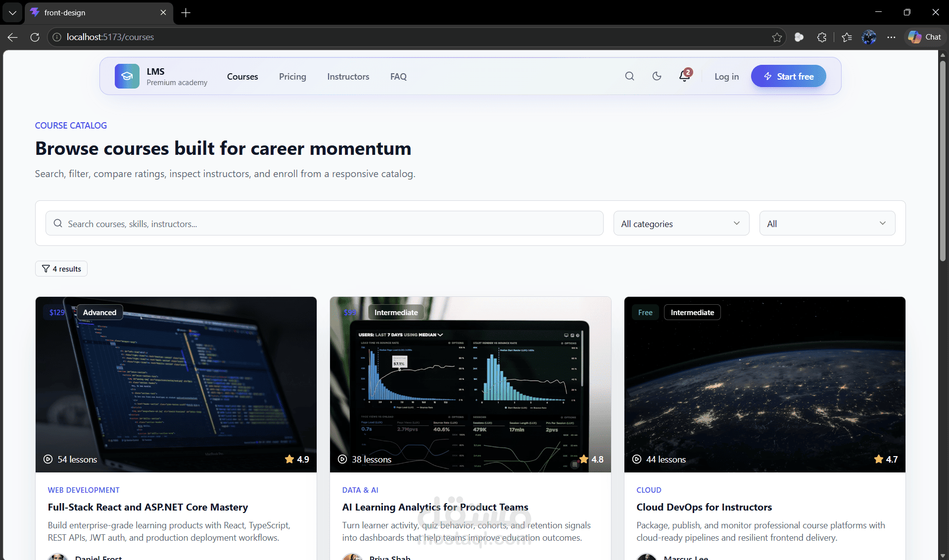This screenshot has width=949, height=560.
Task: Select the front-design browser tab
Action: tap(99, 12)
